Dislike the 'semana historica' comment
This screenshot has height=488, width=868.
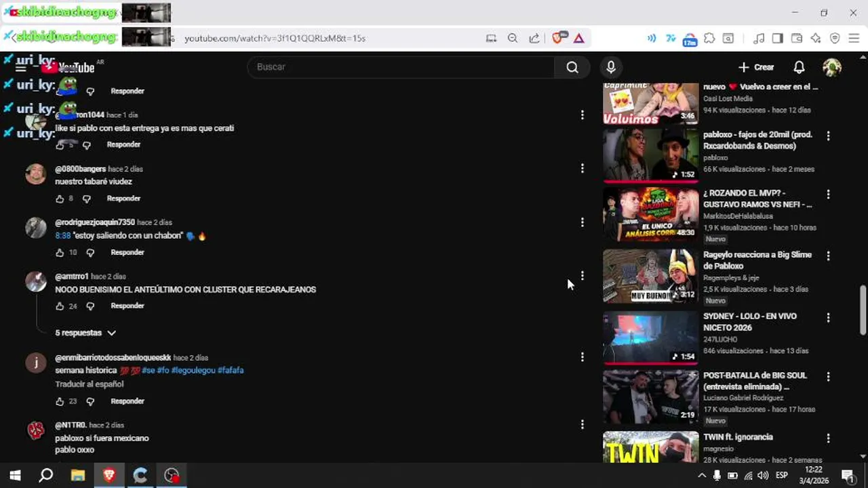pos(90,401)
